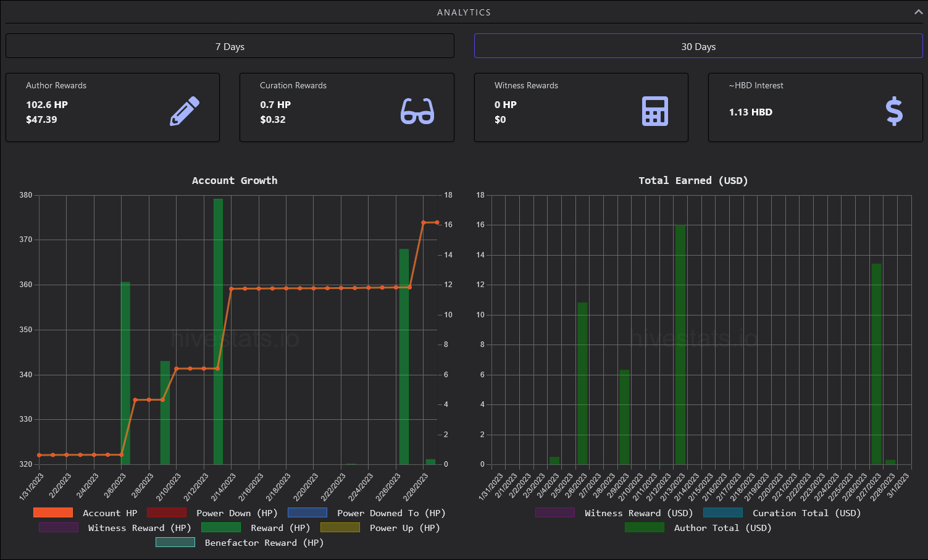This screenshot has height=560, width=928.
Task: Click the 102.6 HP author rewards value
Action: (47, 104)
